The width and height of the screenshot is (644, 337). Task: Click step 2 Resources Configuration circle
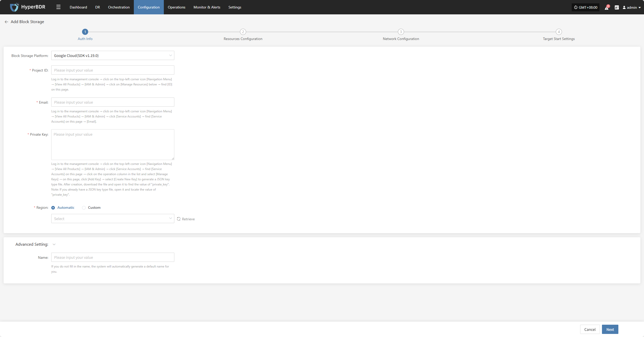click(243, 32)
